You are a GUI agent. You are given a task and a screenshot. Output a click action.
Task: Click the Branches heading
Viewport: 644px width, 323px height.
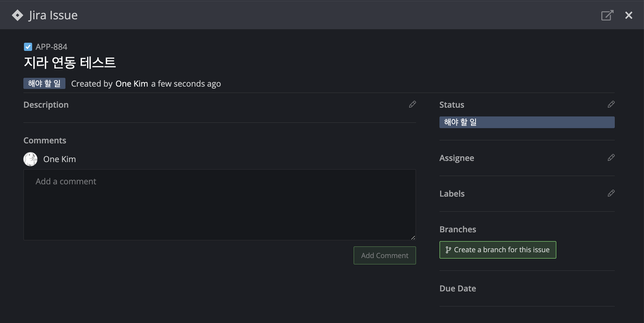point(458,229)
